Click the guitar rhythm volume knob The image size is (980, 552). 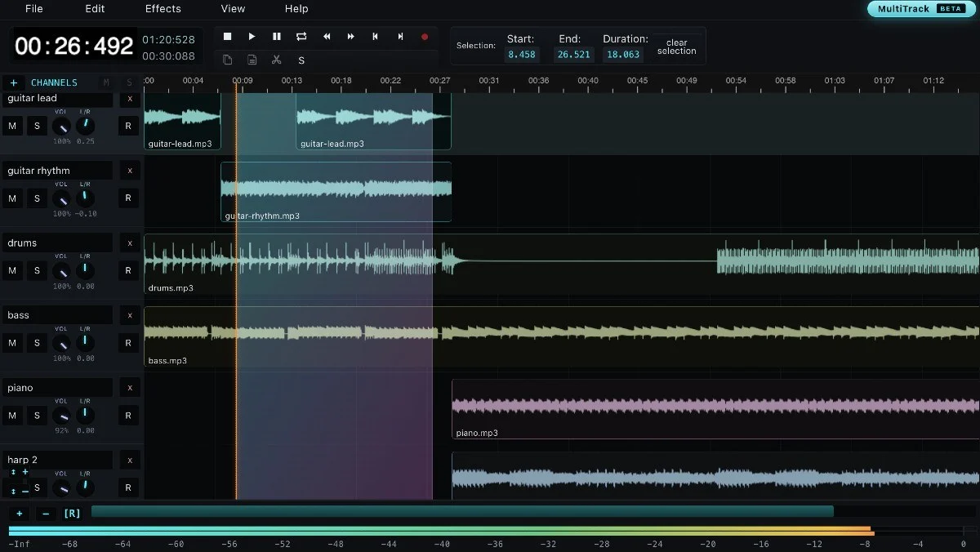point(61,199)
